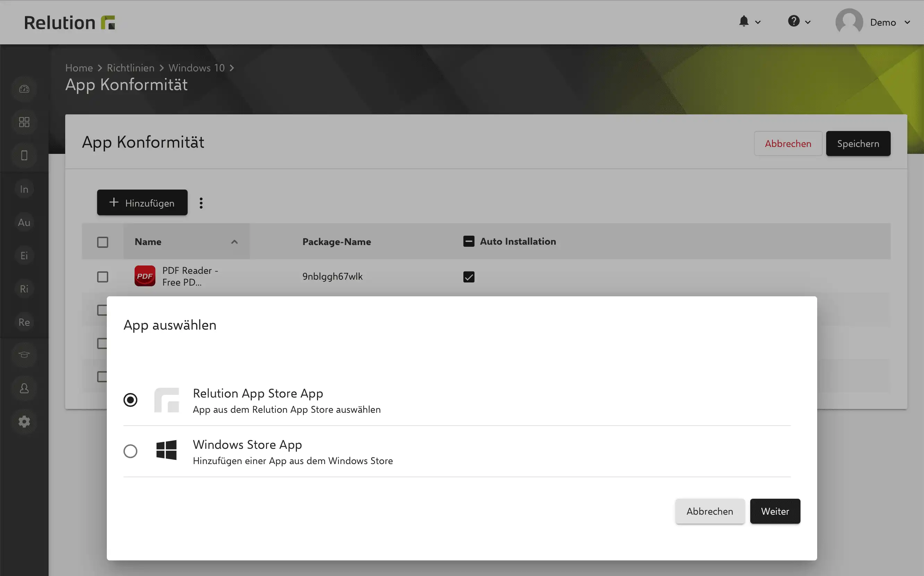The height and width of the screenshot is (576, 924).
Task: Expand the help dropdown chevron
Action: coord(808,23)
